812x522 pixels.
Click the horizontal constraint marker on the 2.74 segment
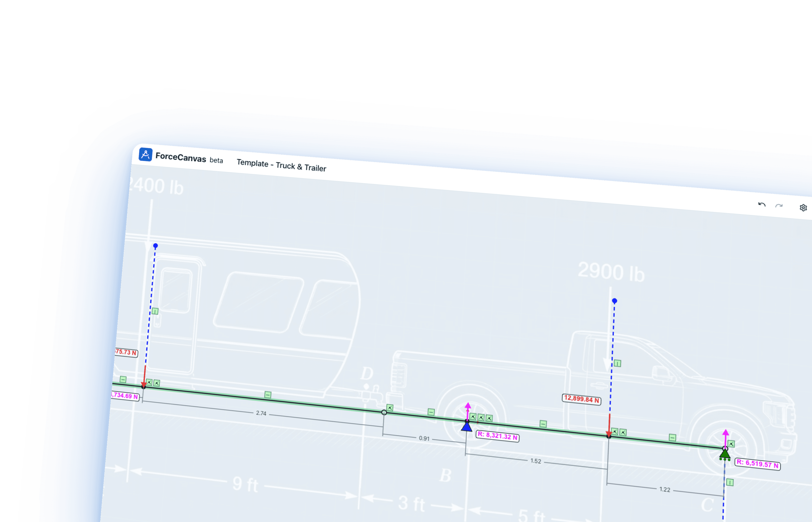coord(268,395)
